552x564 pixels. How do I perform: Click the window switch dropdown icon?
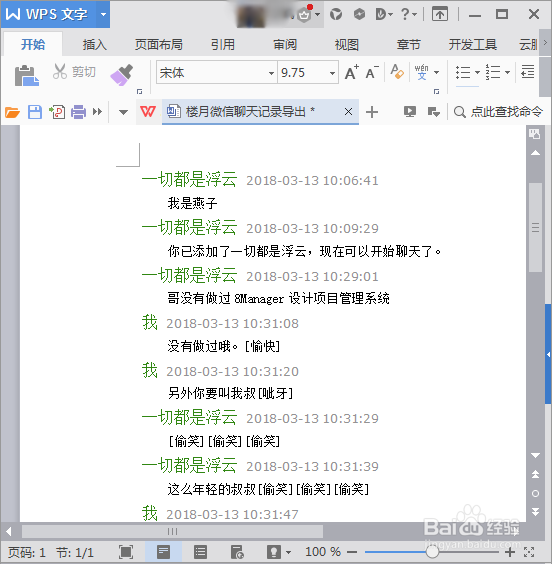[434, 112]
